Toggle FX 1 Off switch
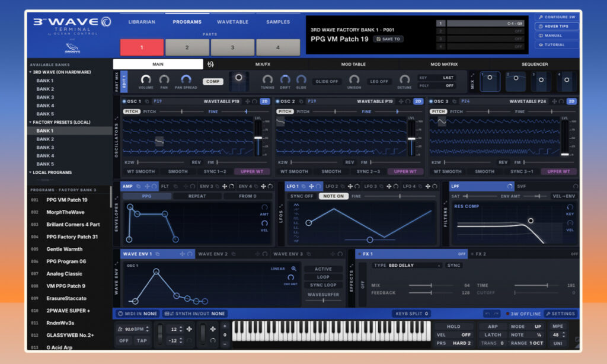Viewport: 607px width, 364px height. click(x=461, y=254)
